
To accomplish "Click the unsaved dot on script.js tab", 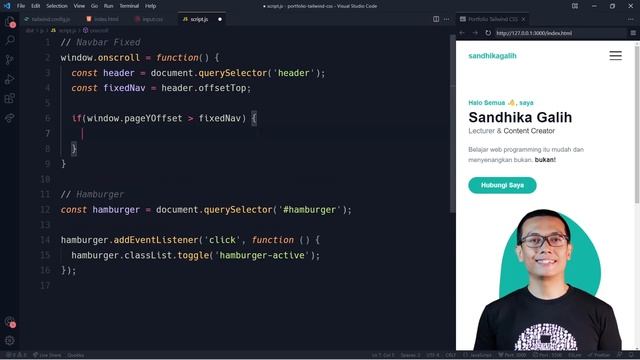I will click(x=220, y=19).
